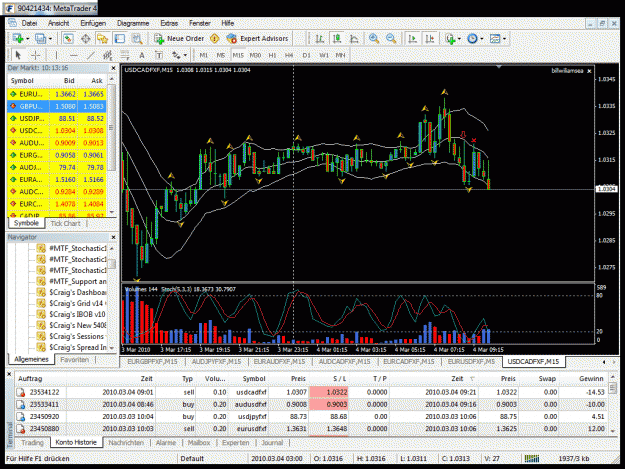Select the text label (T) tool

(159, 55)
